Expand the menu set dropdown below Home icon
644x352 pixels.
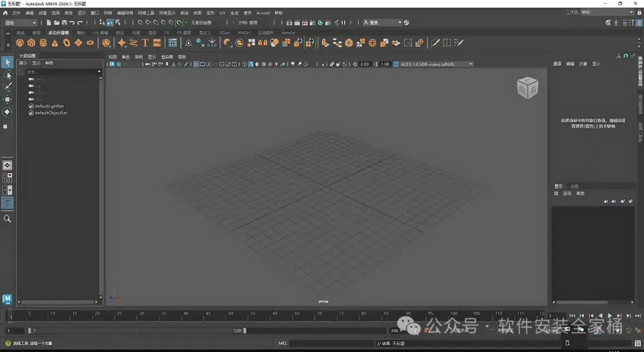(x=21, y=23)
